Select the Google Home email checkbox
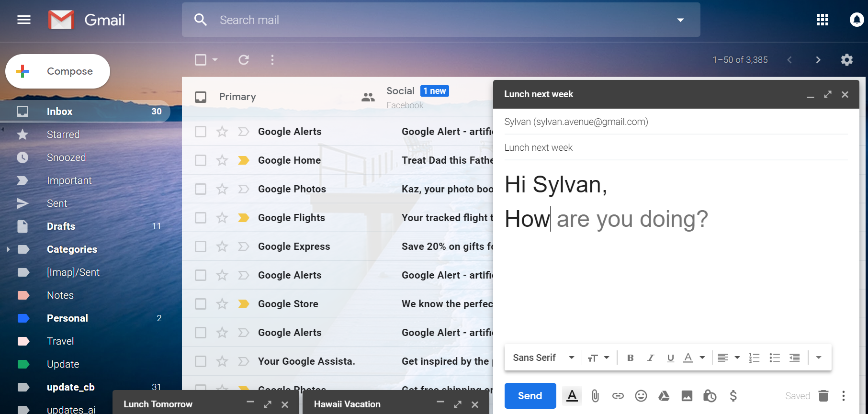The height and width of the screenshot is (414, 868). [201, 160]
